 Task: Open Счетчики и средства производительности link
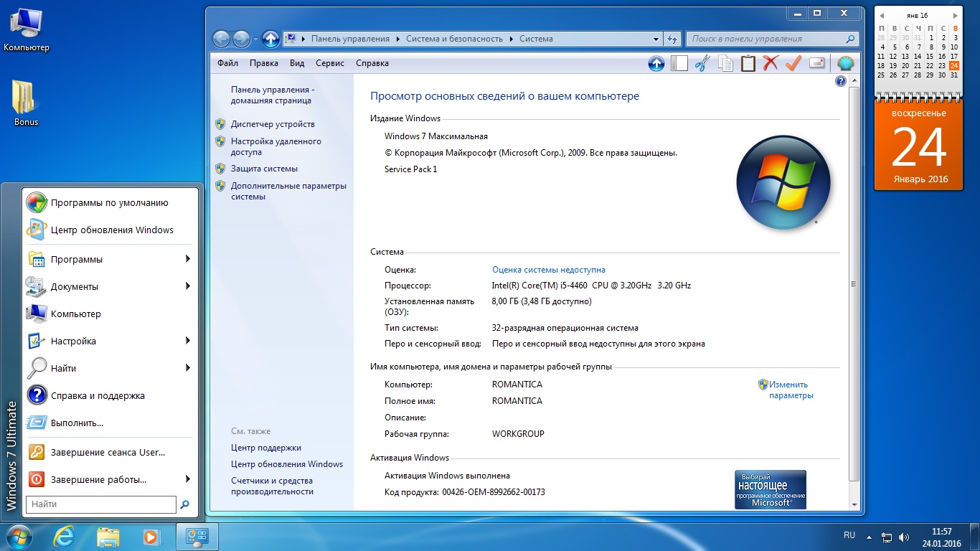coord(273,486)
